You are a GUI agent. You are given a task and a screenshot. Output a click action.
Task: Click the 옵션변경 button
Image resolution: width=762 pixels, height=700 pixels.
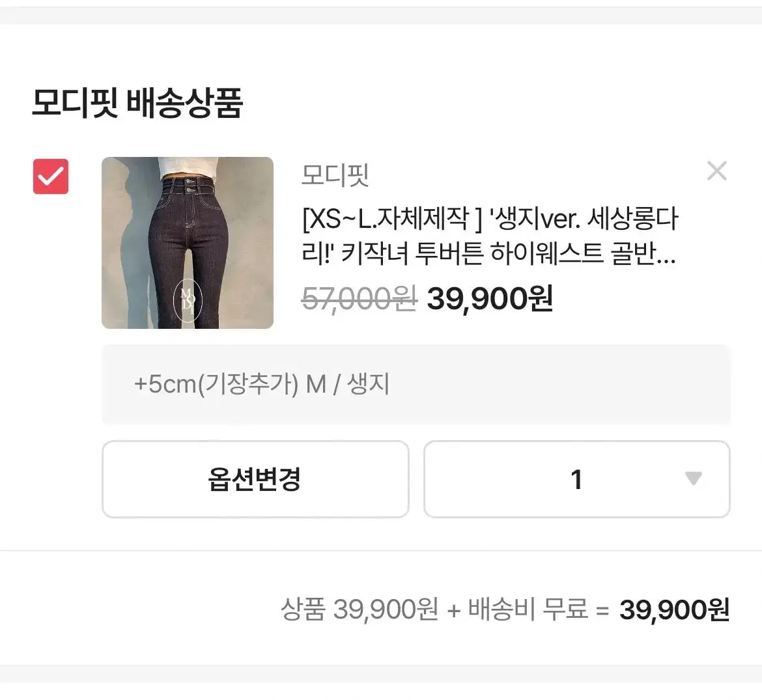click(255, 479)
